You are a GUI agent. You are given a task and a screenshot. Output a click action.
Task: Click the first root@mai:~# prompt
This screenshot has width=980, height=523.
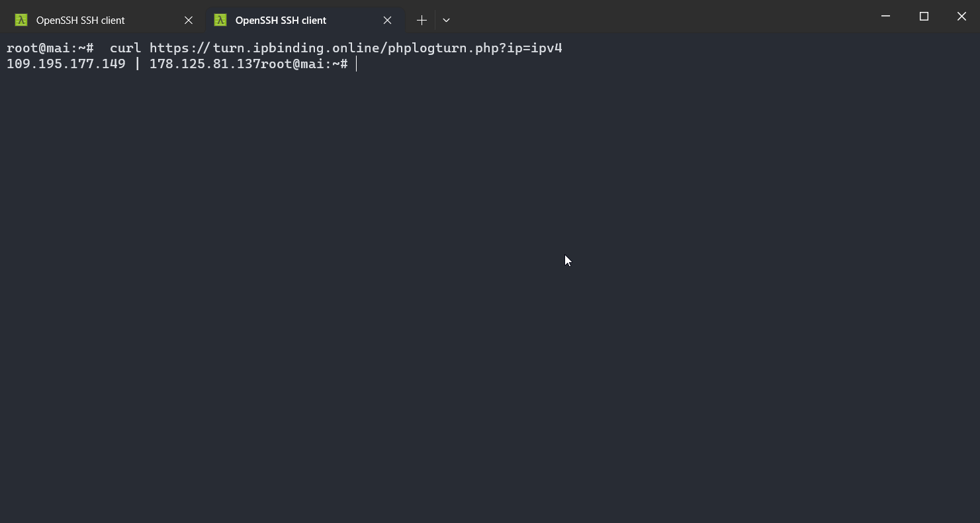point(50,48)
